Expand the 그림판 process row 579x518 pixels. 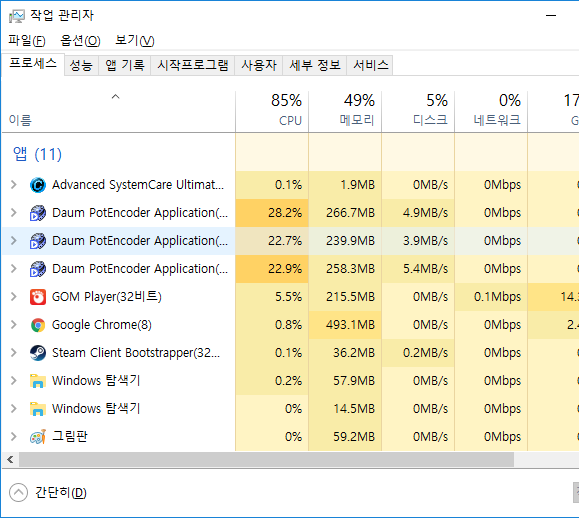click(14, 437)
